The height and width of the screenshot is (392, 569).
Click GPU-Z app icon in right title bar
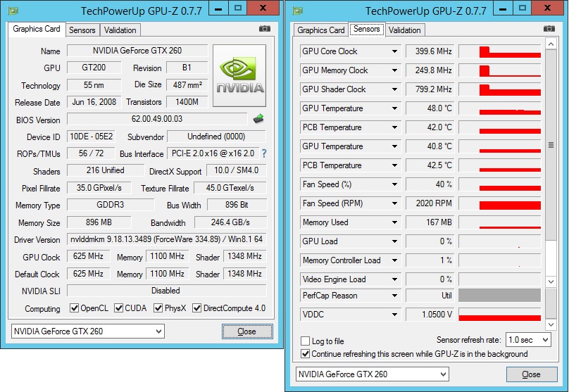click(x=298, y=11)
